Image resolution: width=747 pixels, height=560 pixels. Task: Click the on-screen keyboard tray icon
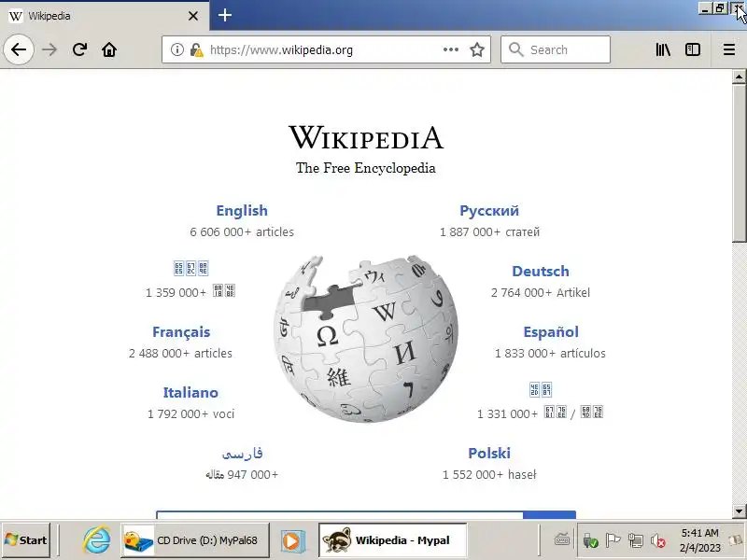pyautogui.click(x=562, y=539)
